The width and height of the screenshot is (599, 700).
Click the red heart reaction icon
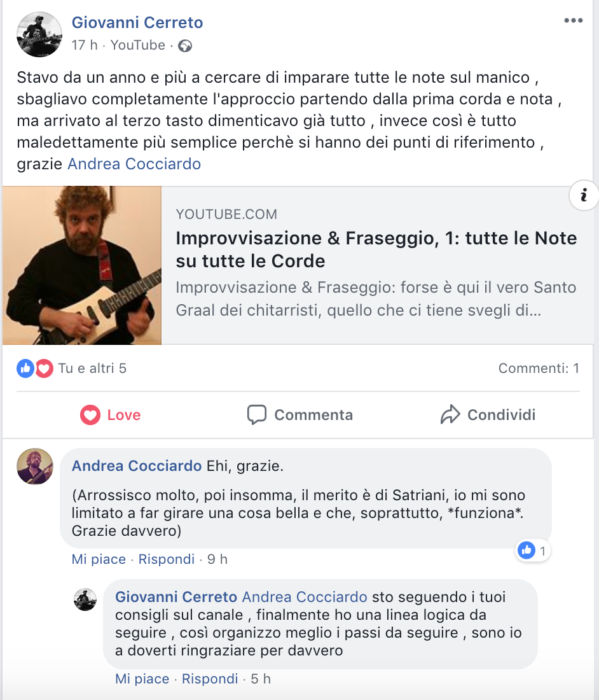click(44, 368)
